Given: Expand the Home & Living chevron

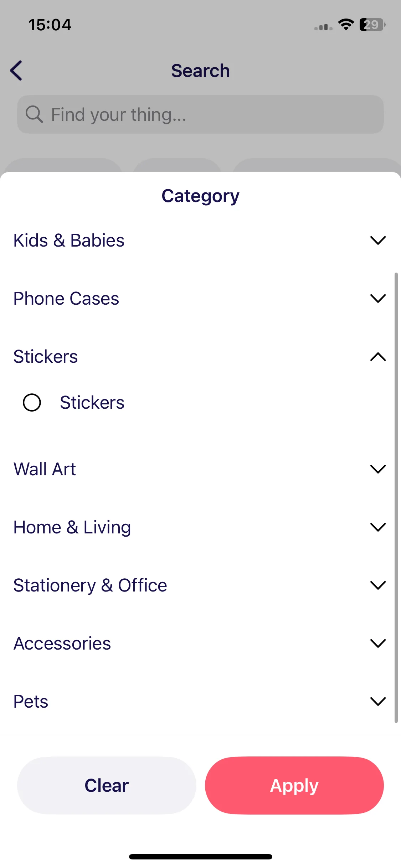Looking at the screenshot, I should [378, 527].
